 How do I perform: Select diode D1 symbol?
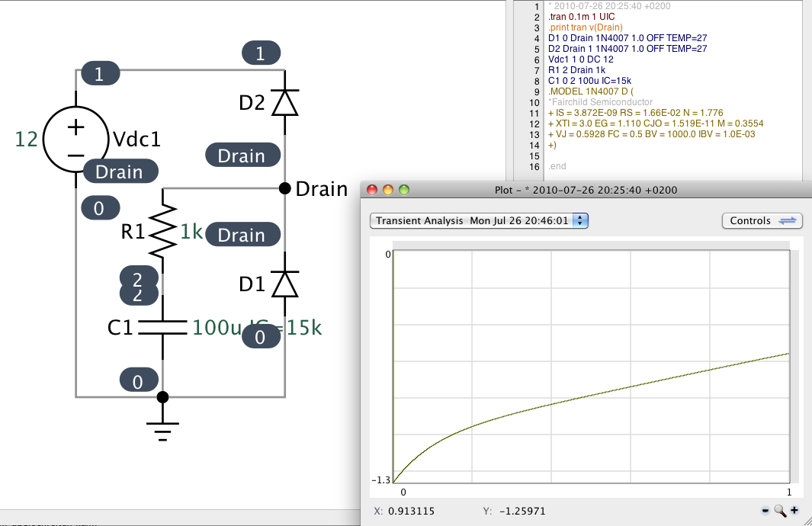pos(285,284)
